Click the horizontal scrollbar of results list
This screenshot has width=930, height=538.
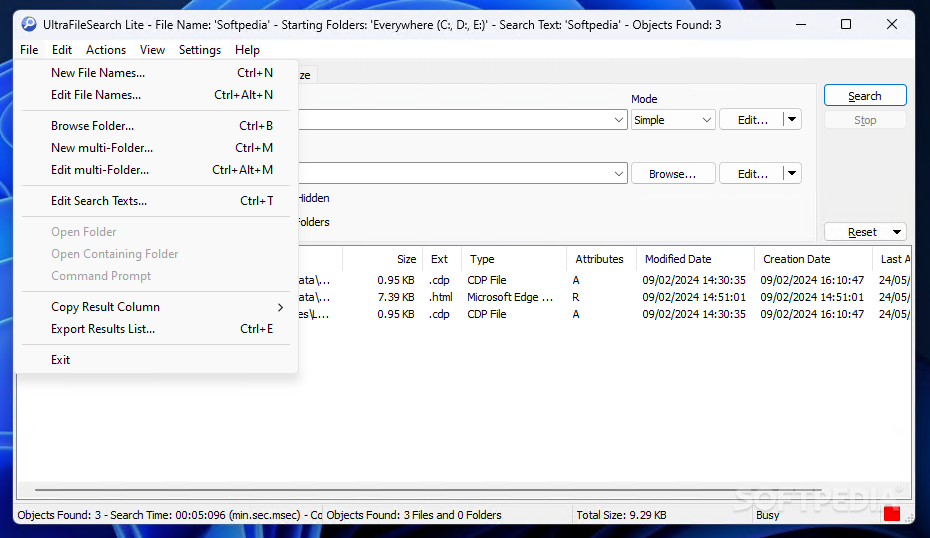pyautogui.click(x=427, y=490)
